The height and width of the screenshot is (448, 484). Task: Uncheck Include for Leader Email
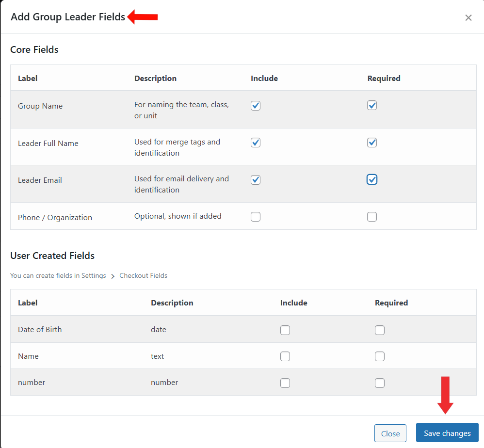pos(256,180)
